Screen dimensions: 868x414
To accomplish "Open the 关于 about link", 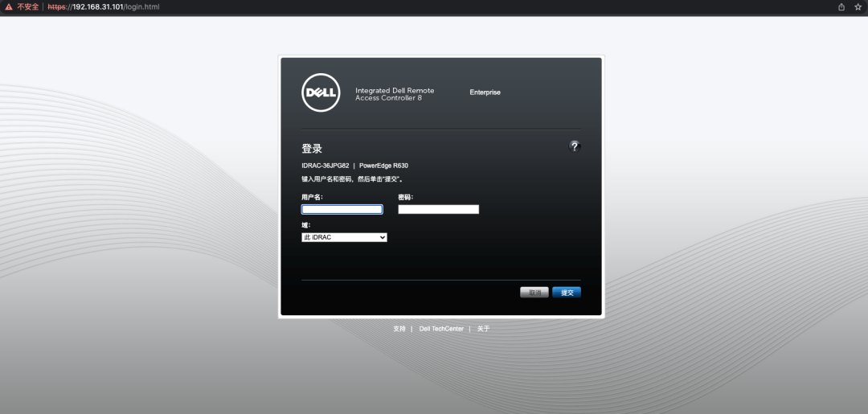I will [x=483, y=329].
